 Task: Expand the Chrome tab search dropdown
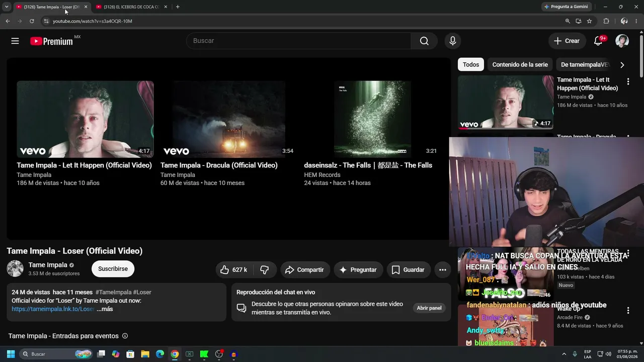tap(7, 7)
